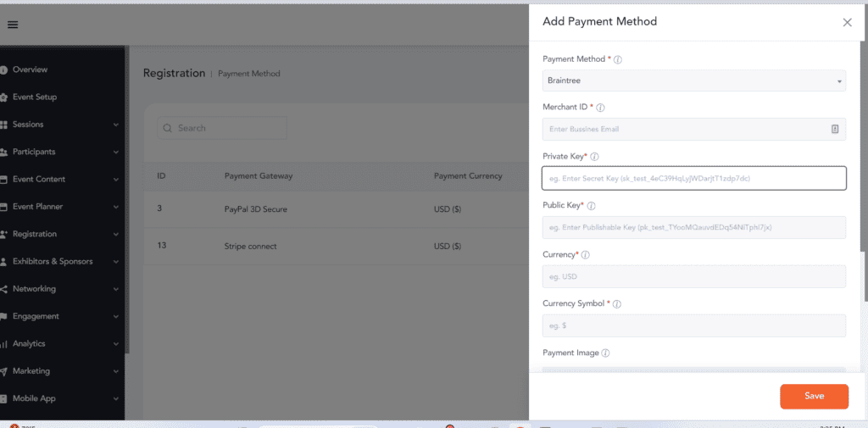
Task: Click the Currency input field
Action: click(x=693, y=276)
